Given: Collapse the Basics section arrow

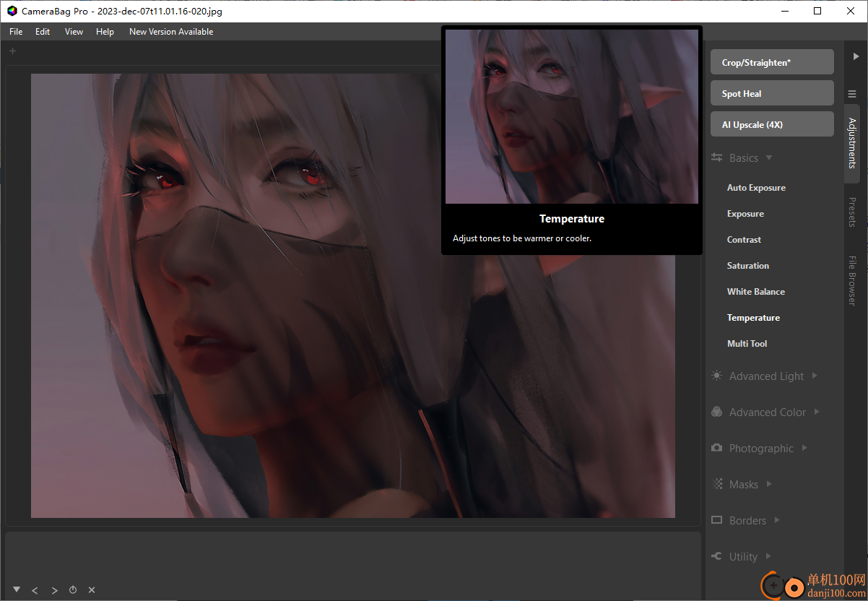Looking at the screenshot, I should click(x=769, y=157).
